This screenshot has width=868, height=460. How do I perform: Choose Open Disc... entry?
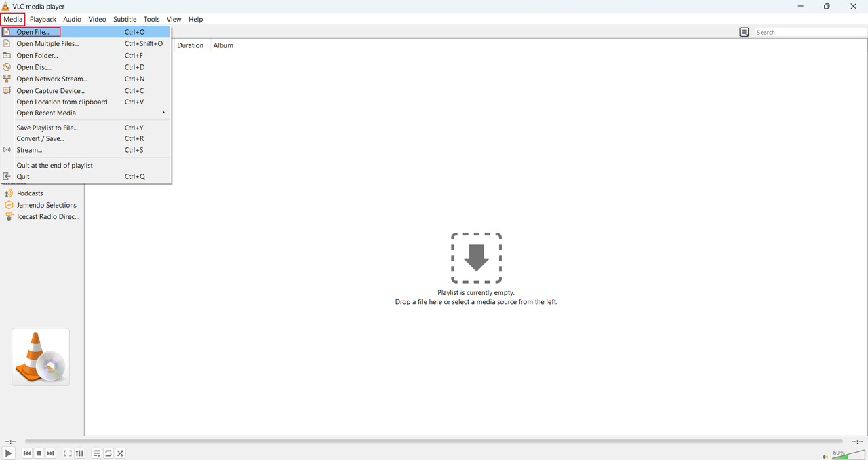[x=85, y=67]
